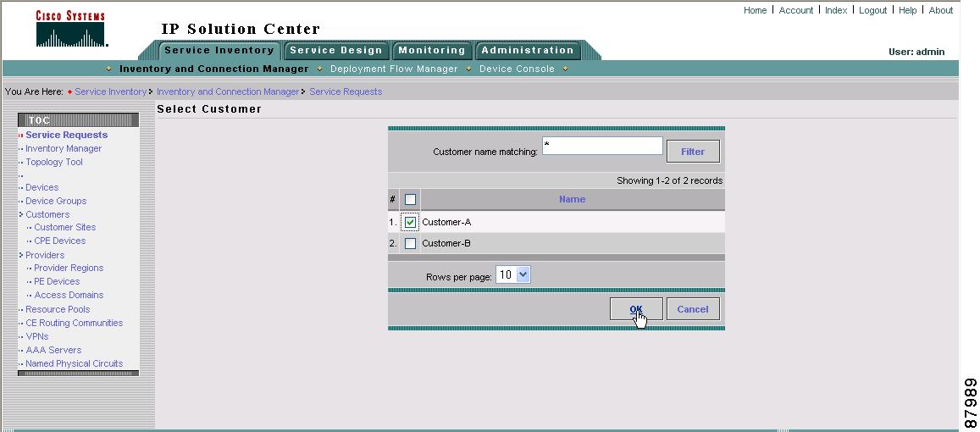Screen dimensions: 980x432
Task: Open VPNs in TOC
Action: click(37, 336)
